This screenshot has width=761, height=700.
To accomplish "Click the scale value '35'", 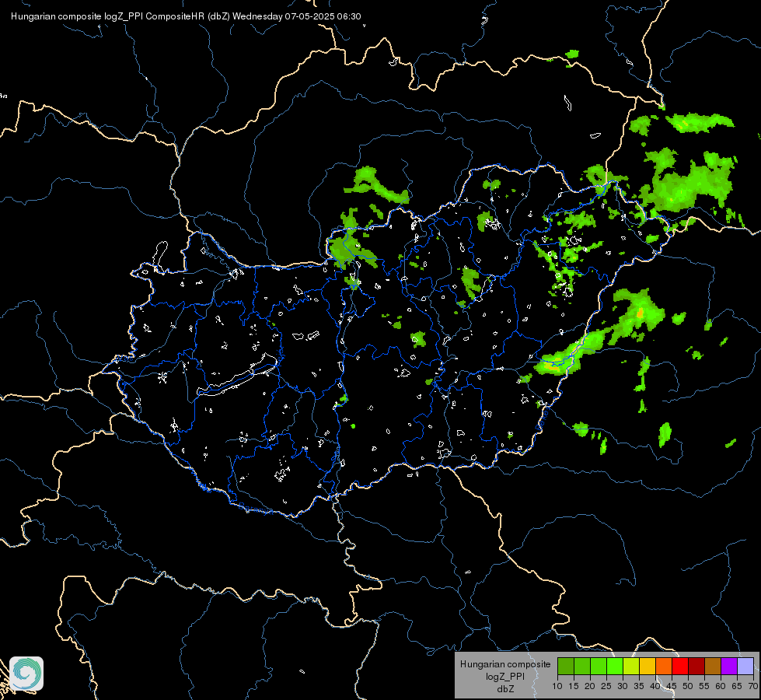I will click(x=639, y=686).
